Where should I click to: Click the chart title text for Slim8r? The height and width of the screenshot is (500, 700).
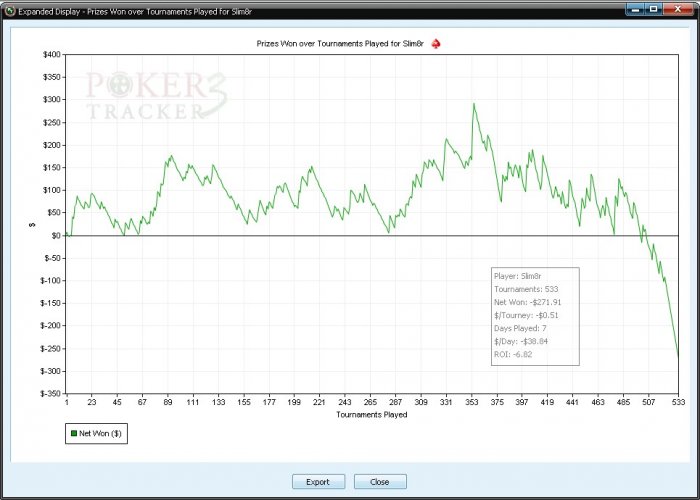(340, 44)
